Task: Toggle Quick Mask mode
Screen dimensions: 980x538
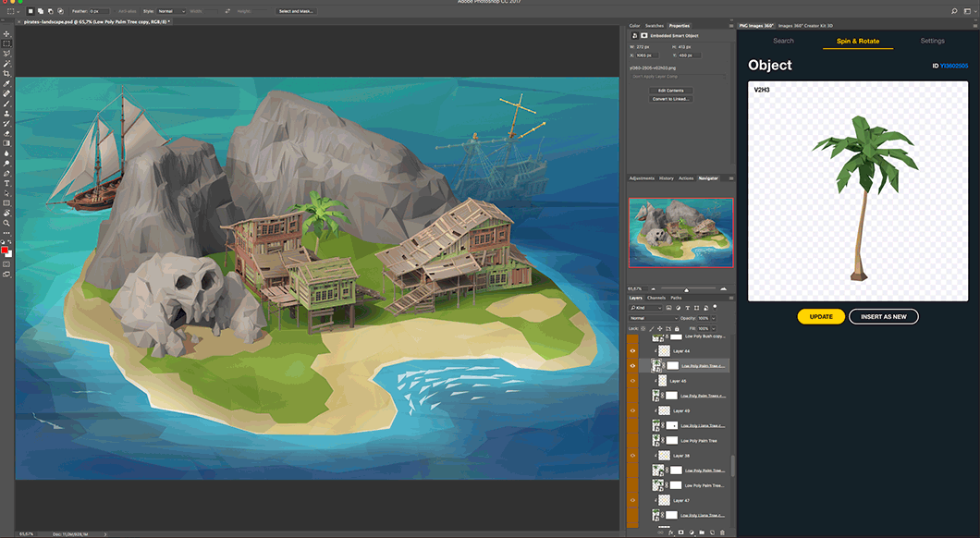Action: point(6,264)
